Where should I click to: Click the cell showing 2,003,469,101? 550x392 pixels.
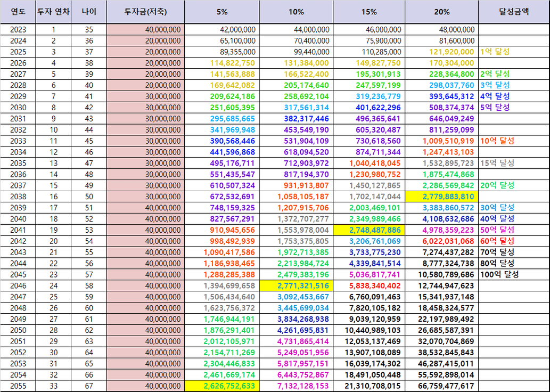coord(369,208)
